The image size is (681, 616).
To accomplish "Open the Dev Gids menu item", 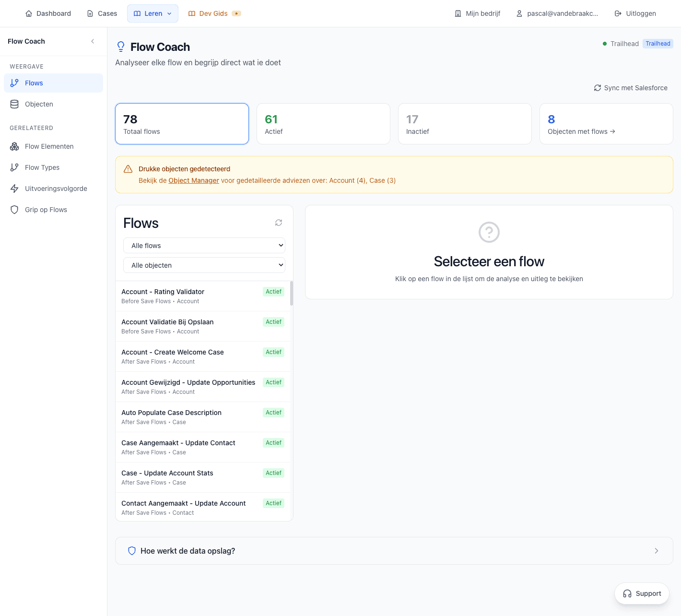I will tap(214, 13).
